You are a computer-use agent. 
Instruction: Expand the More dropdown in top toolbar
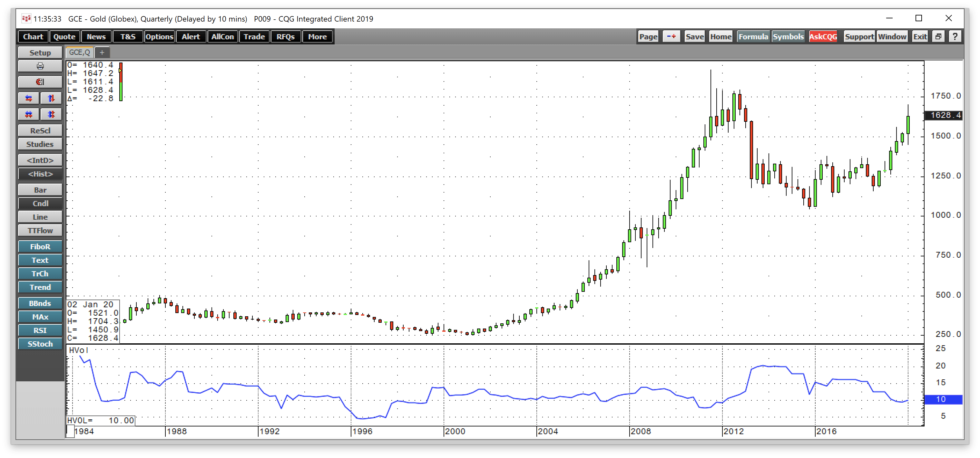[317, 36]
